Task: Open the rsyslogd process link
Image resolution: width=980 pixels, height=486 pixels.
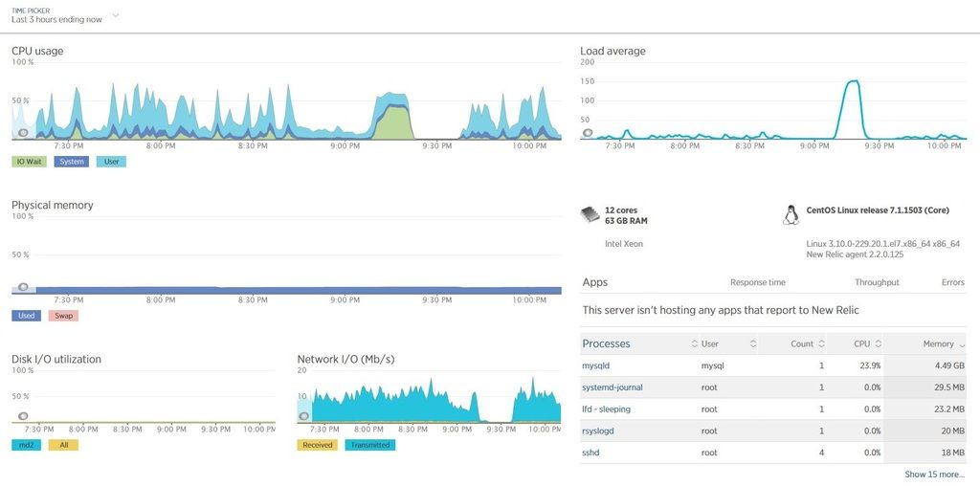Action: [599, 431]
